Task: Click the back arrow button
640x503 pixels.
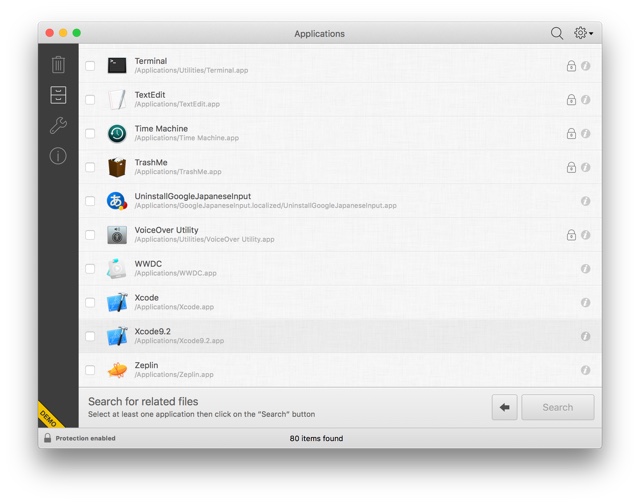Action: tap(504, 407)
